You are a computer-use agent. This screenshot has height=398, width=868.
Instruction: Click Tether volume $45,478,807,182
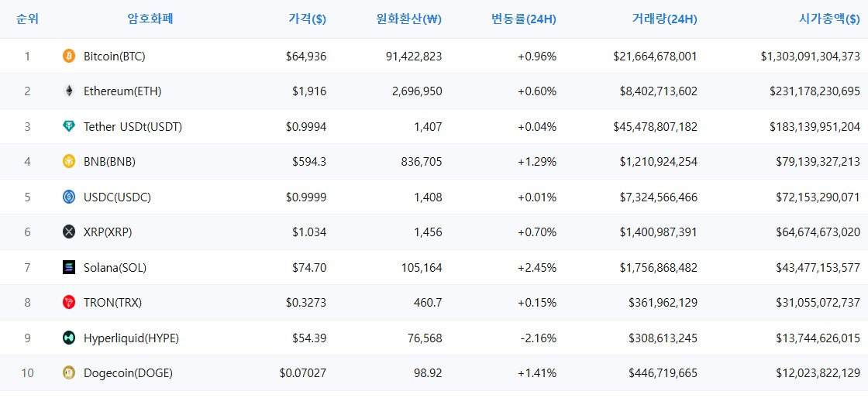[656, 127]
